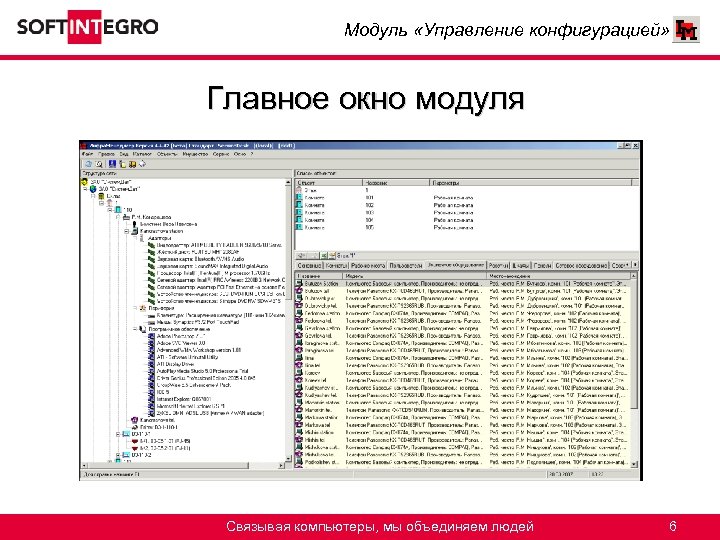Click the icon next to Internet Explorer entry

click(x=151, y=399)
